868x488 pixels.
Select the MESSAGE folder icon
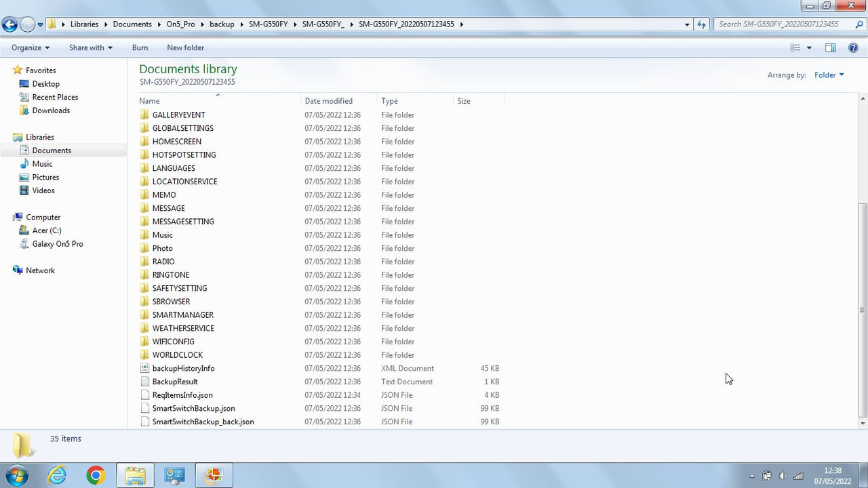click(x=144, y=208)
